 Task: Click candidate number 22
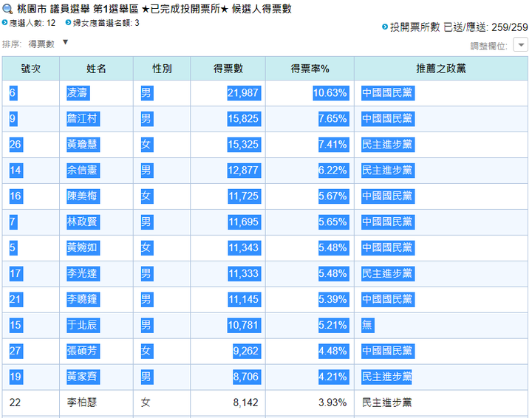point(15,402)
